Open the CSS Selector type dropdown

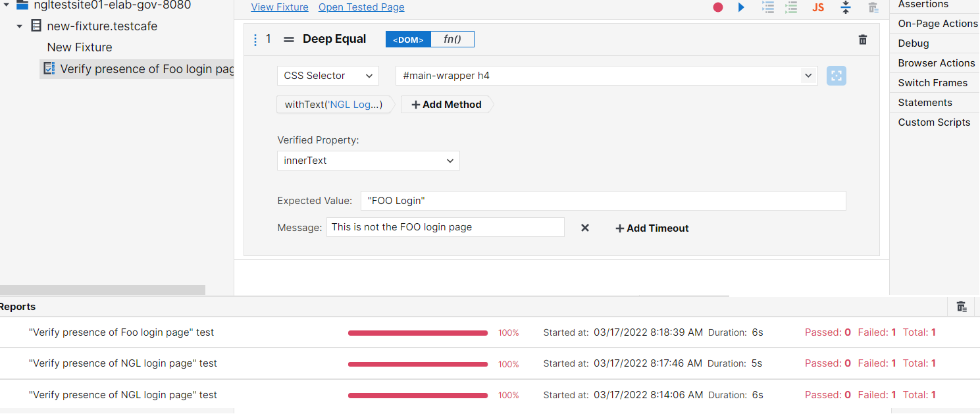click(x=328, y=76)
